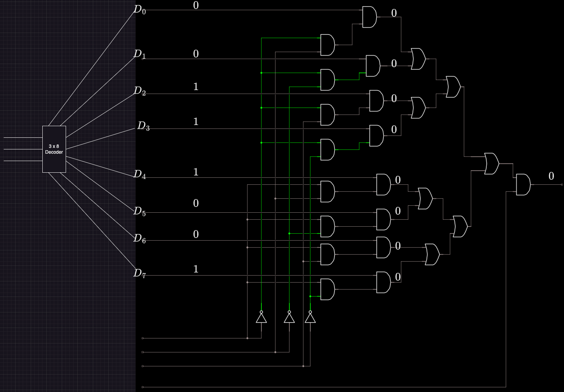564x392 pixels.
Task: Click the value 1 above the D2 line
Action: 196,87
